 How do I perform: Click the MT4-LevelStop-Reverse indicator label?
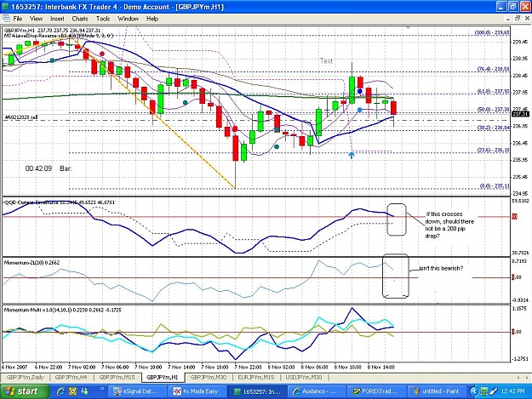click(59, 35)
